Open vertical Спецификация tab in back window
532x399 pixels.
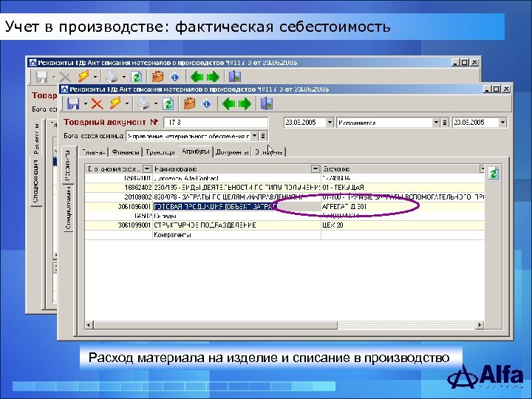pyautogui.click(x=36, y=181)
